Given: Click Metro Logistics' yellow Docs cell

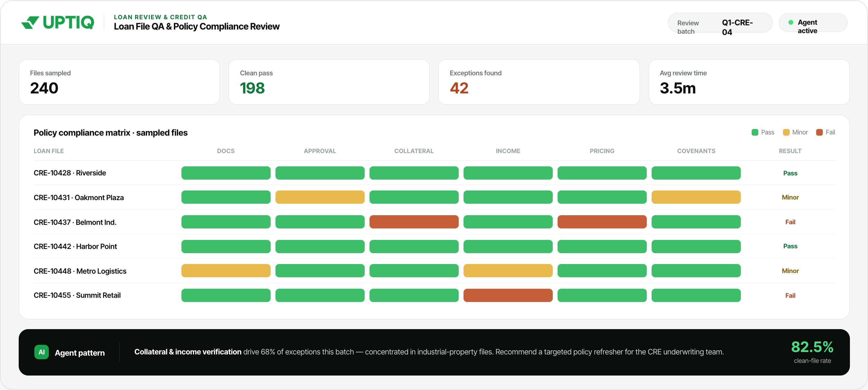Looking at the screenshot, I should [x=226, y=271].
